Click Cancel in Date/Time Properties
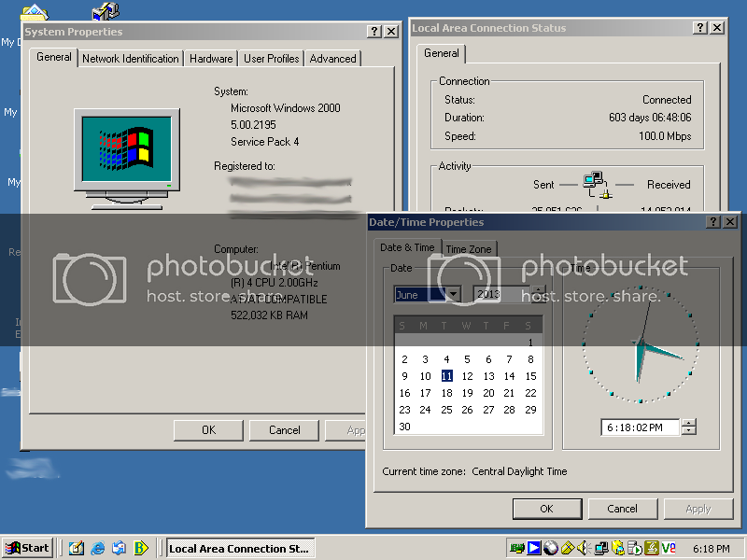The height and width of the screenshot is (560, 747). (x=622, y=509)
